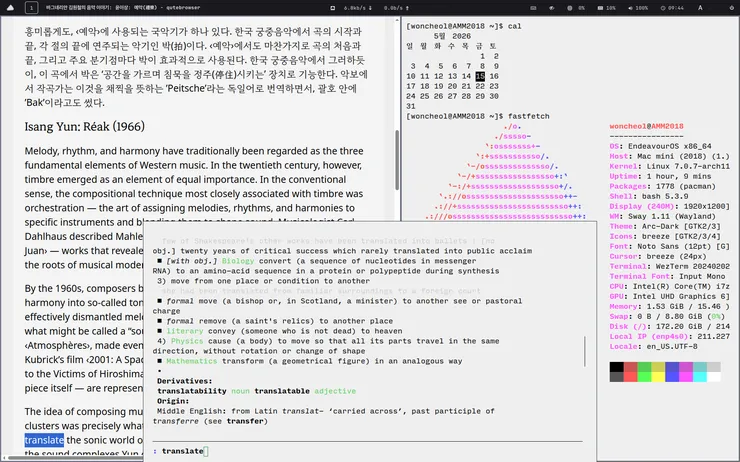Image resolution: width=740 pixels, height=462 pixels.
Task: Click the 'Disk (/): 172.20 GiB' line
Action: [x=669, y=326]
